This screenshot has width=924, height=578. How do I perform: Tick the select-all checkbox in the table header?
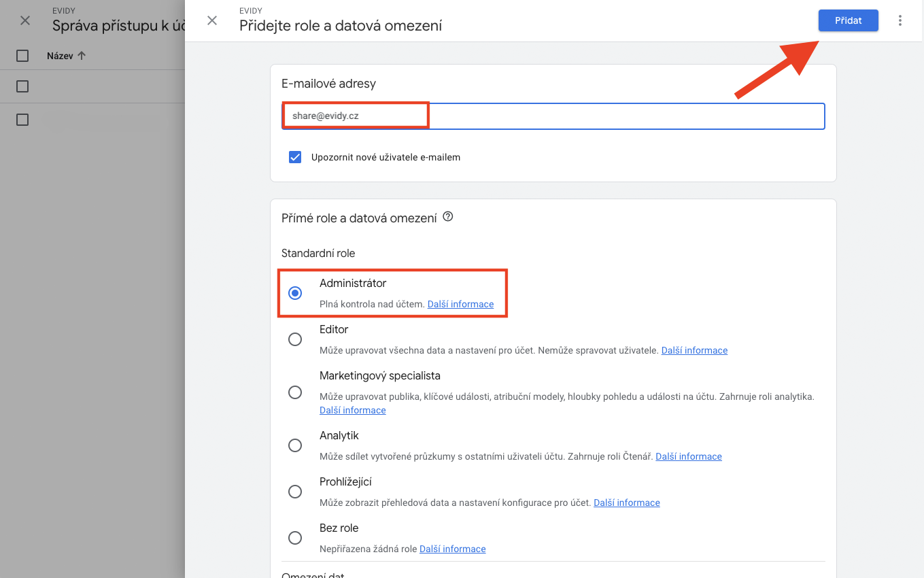22,56
